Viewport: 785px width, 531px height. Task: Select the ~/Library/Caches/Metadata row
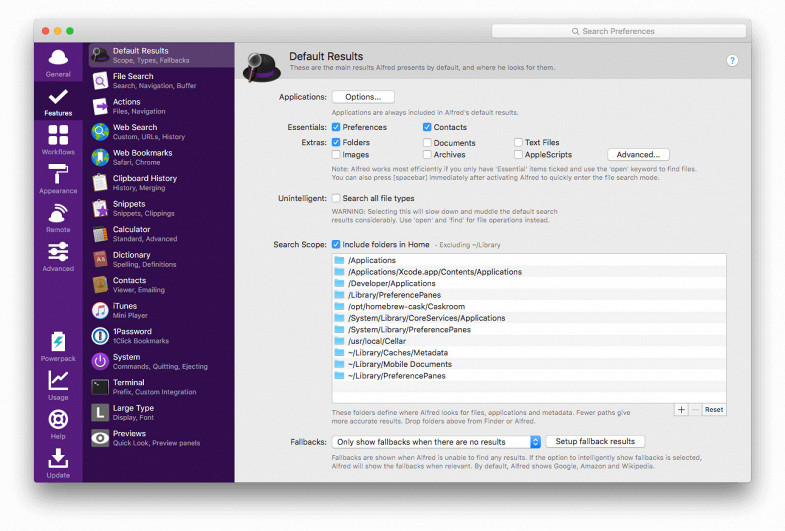529,352
